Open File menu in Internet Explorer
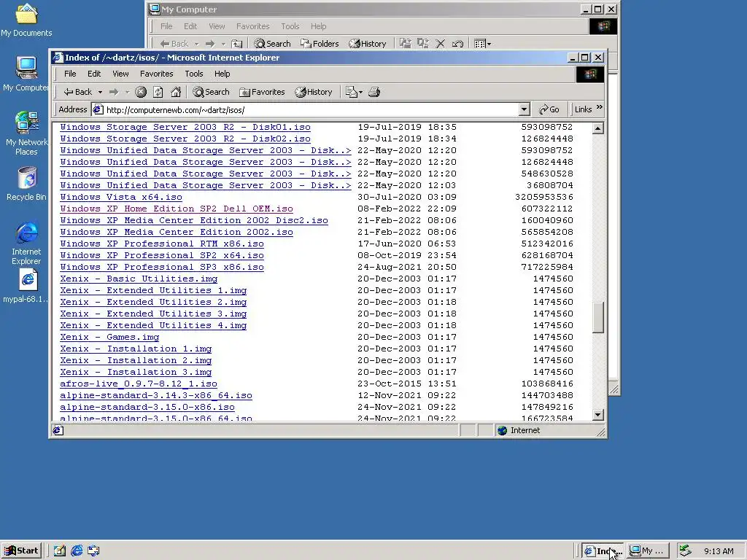 (x=70, y=74)
